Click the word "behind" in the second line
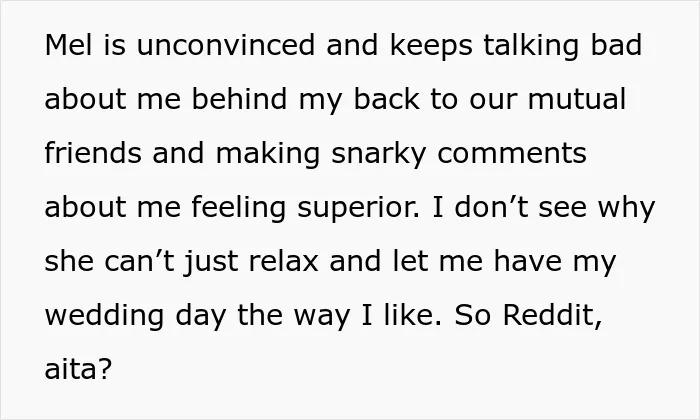The width and height of the screenshot is (700, 420). pyautogui.click(x=239, y=99)
